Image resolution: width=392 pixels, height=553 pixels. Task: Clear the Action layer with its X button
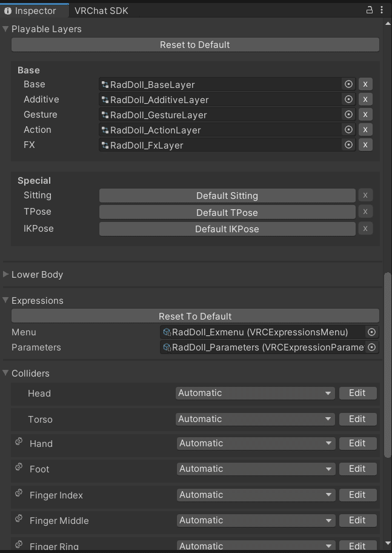[x=365, y=130]
